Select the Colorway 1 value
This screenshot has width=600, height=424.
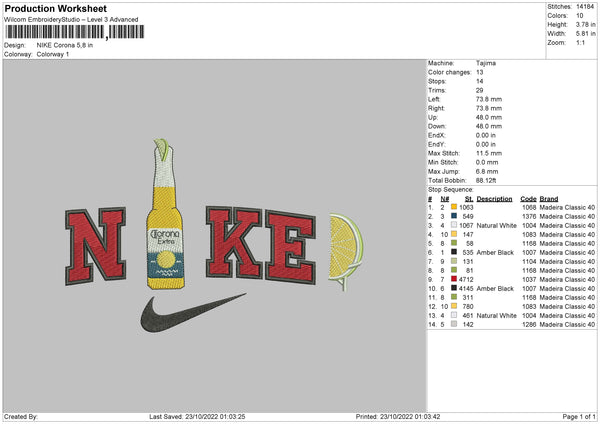point(53,54)
